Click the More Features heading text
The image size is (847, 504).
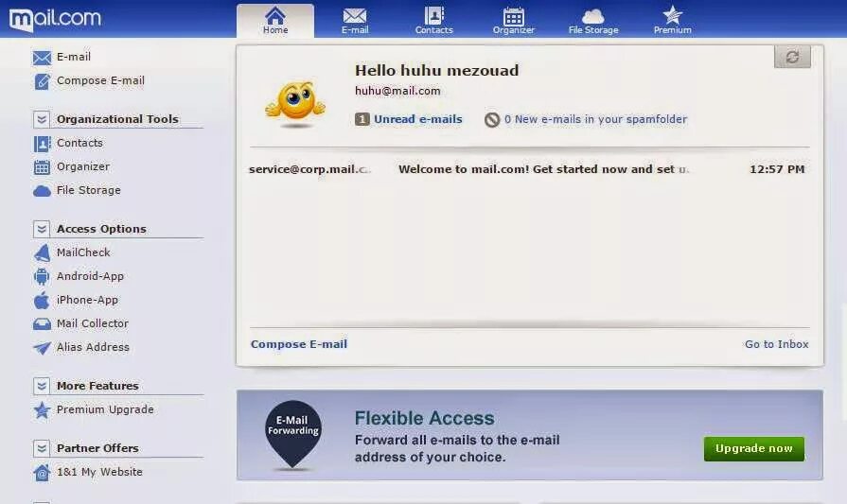97,386
